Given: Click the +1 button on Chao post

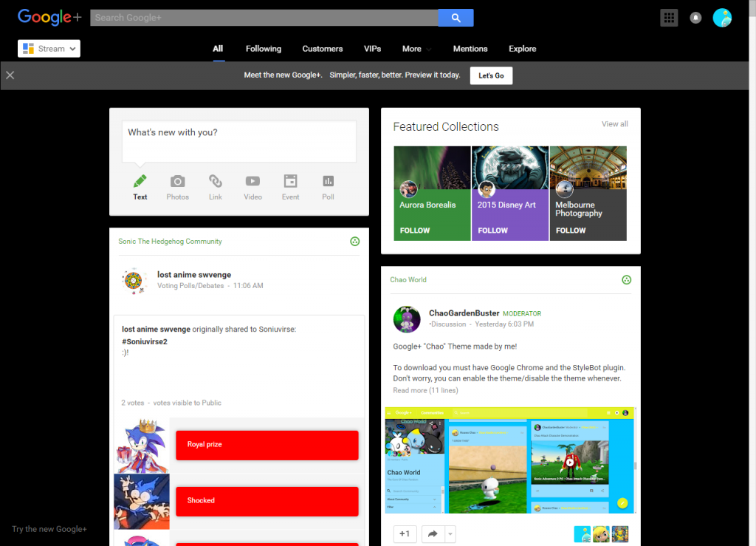Looking at the screenshot, I should 405,534.
